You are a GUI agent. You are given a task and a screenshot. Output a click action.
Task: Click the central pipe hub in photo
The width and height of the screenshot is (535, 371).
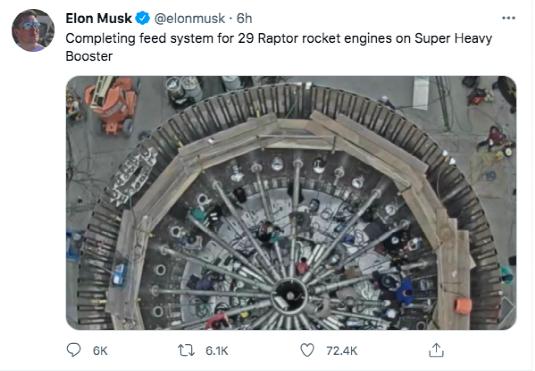pos(289,295)
